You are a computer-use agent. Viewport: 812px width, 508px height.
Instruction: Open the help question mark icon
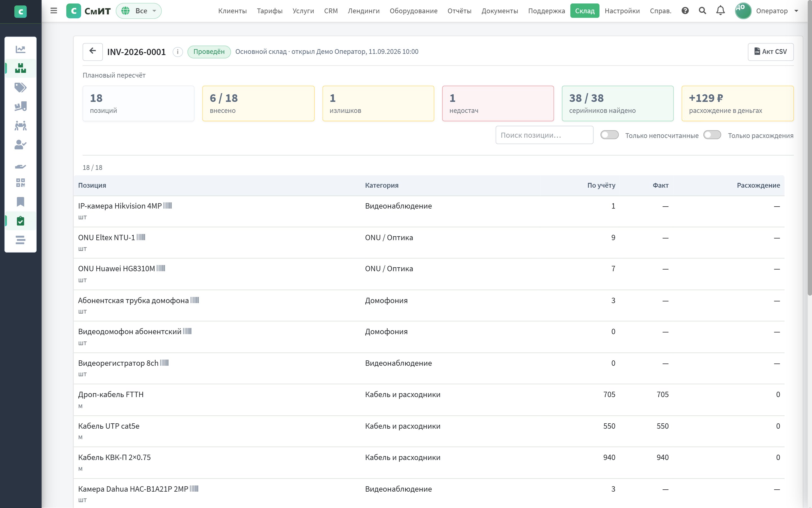pyautogui.click(x=685, y=11)
